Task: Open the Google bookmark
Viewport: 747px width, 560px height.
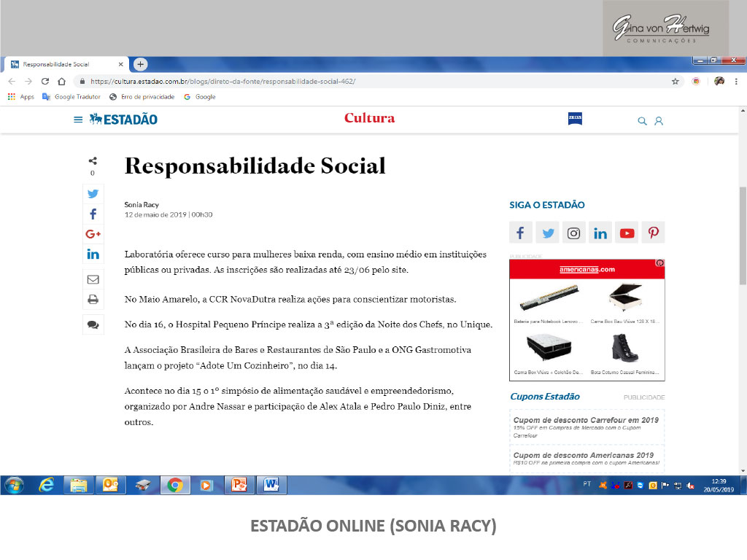Action: 200,97
